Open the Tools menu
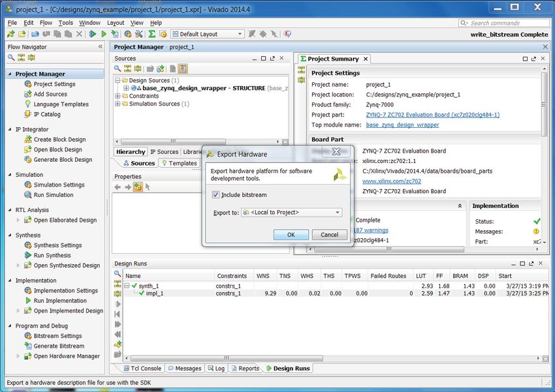Viewport: 555px width, 392px height. click(65, 23)
